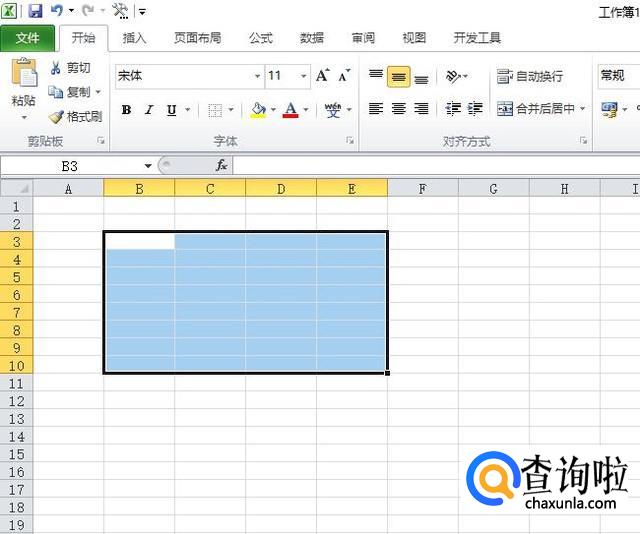Click the text Orientation icon
The image size is (640, 534).
[453, 76]
